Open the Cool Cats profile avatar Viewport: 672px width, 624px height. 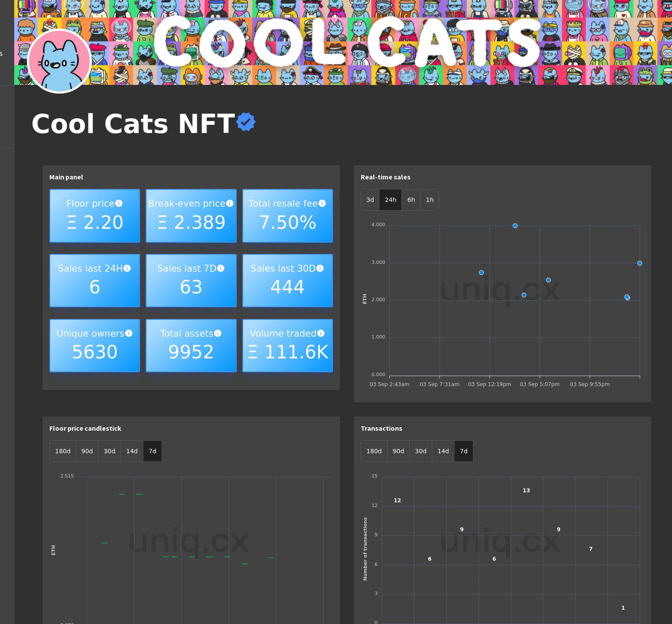tap(59, 61)
